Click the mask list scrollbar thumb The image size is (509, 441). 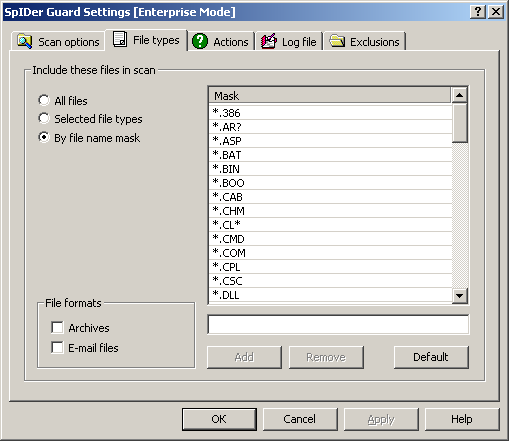tap(460, 123)
